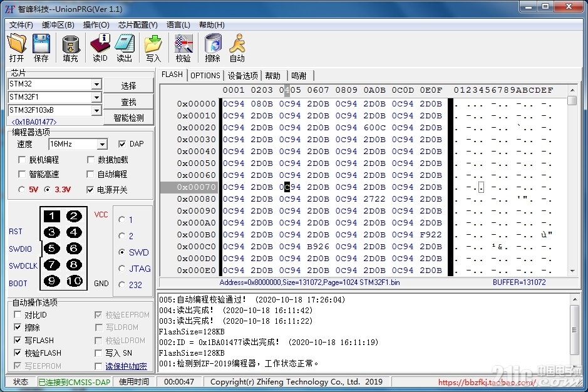Click the UnionPRG title bar logo icon
Viewport: 588px width, 392px height.
click(10, 9)
